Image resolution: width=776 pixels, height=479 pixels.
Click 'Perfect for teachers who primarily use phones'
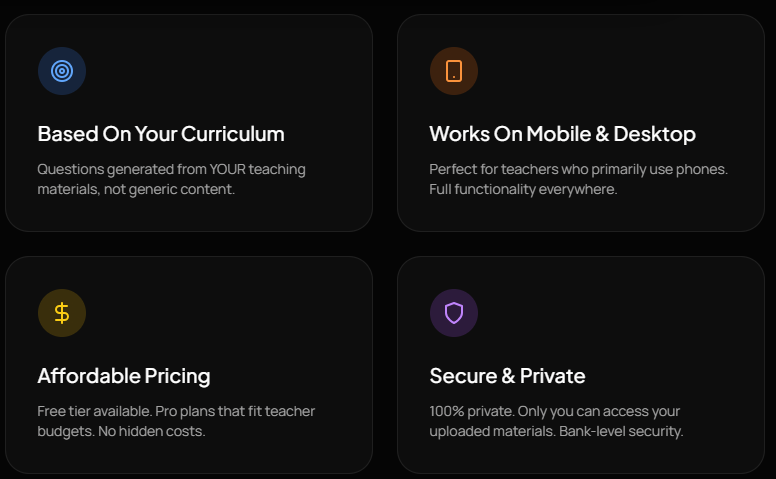[x=567, y=169]
